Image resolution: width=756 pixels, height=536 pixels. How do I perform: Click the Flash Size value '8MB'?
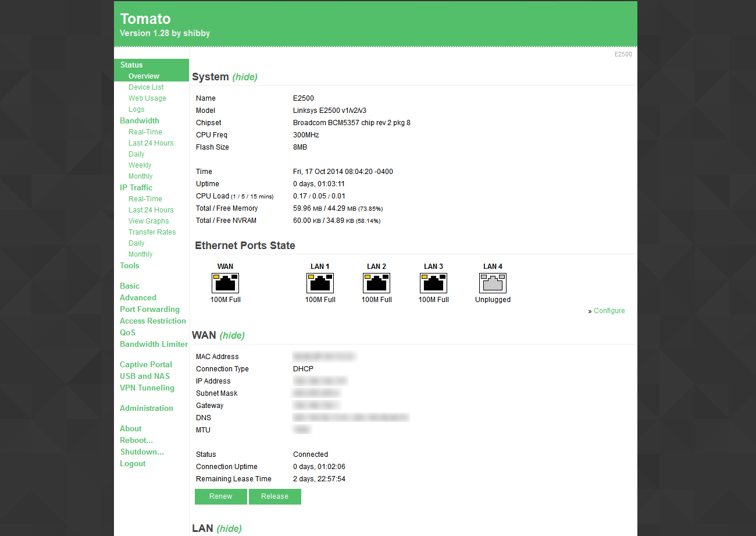[x=300, y=147]
